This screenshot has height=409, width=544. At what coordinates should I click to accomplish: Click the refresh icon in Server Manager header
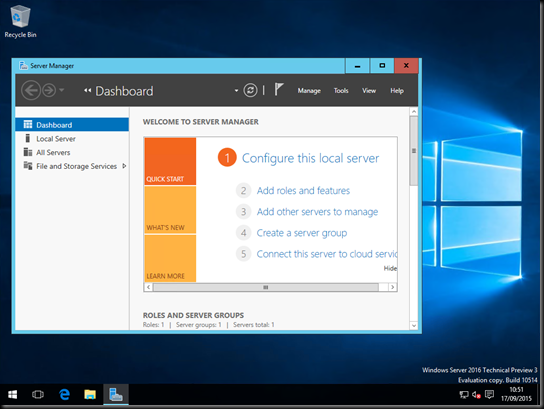pyautogui.click(x=250, y=91)
